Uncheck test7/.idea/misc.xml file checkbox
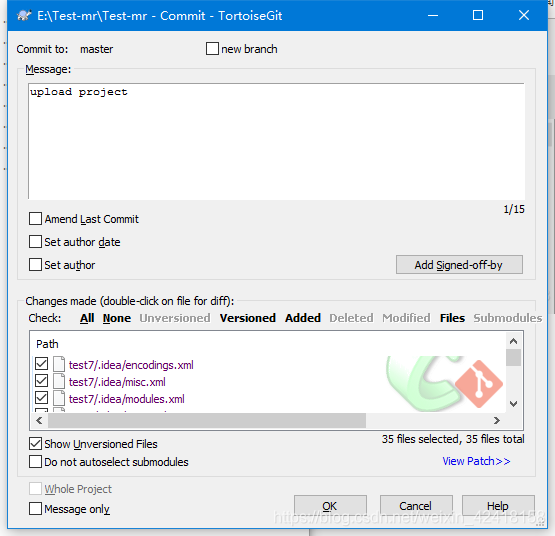555x536 pixels. [x=41, y=381]
